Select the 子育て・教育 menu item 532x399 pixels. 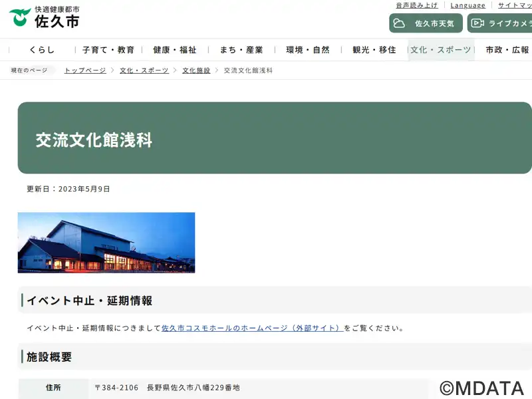(x=108, y=50)
